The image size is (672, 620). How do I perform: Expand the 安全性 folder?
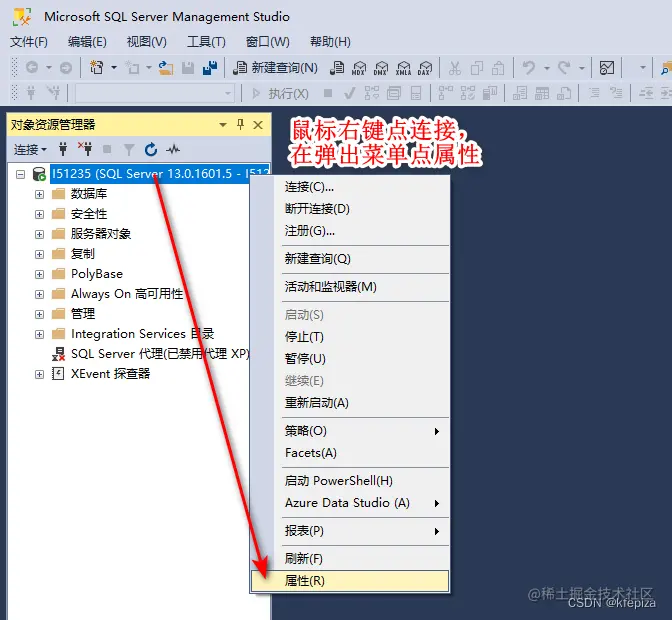point(39,214)
